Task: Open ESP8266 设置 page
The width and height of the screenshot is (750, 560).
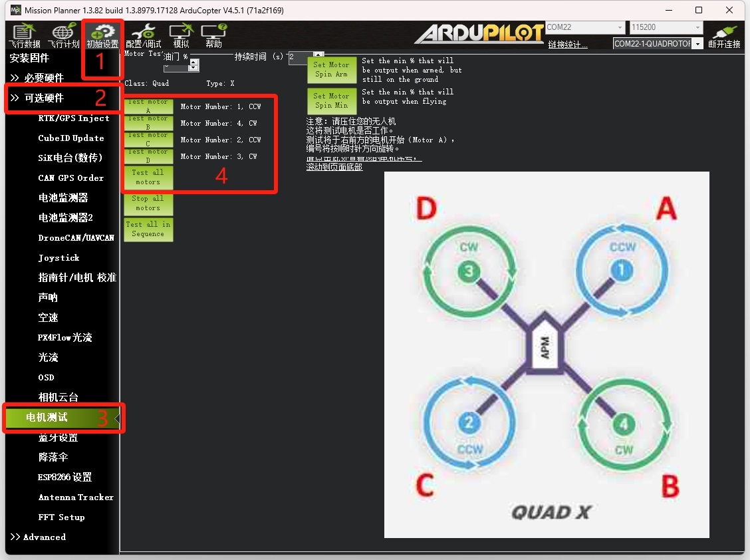Action: tap(64, 477)
